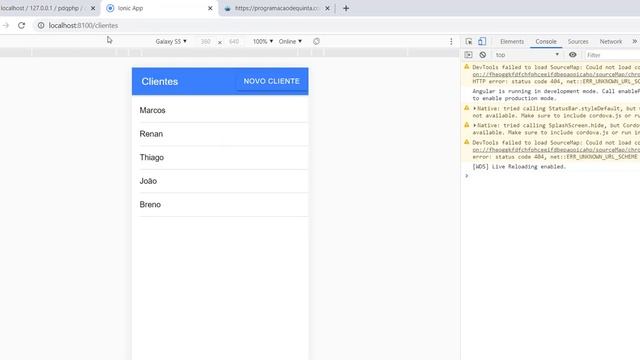The width and height of the screenshot is (640, 360).
Task: Open the top JavaScript context dropdown
Action: pos(527,55)
